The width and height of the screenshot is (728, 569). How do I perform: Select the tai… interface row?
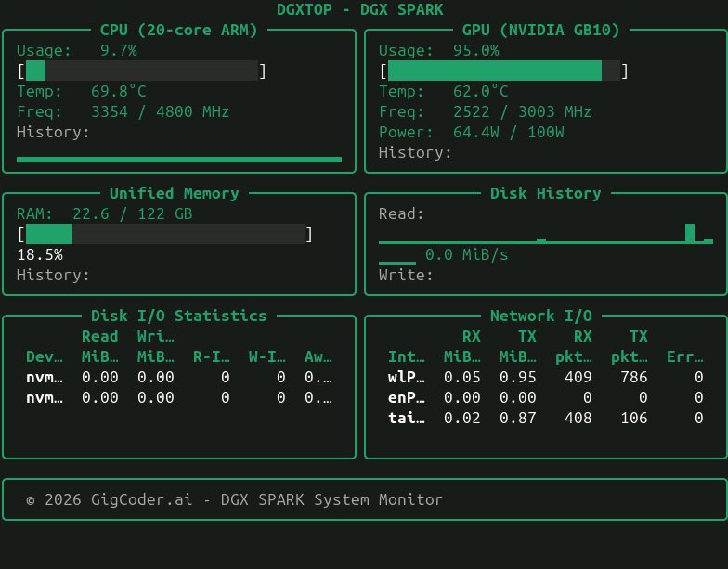click(546, 418)
